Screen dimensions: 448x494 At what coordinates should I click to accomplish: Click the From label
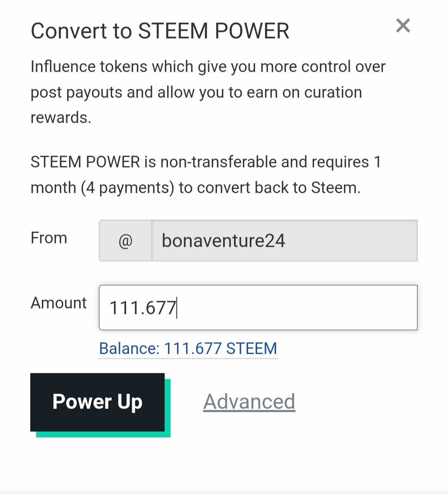49,238
